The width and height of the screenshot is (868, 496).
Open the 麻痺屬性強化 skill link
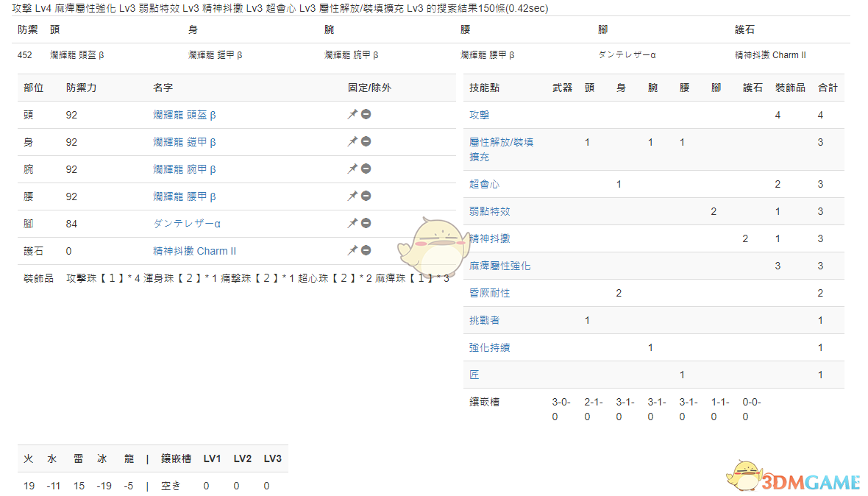500,265
